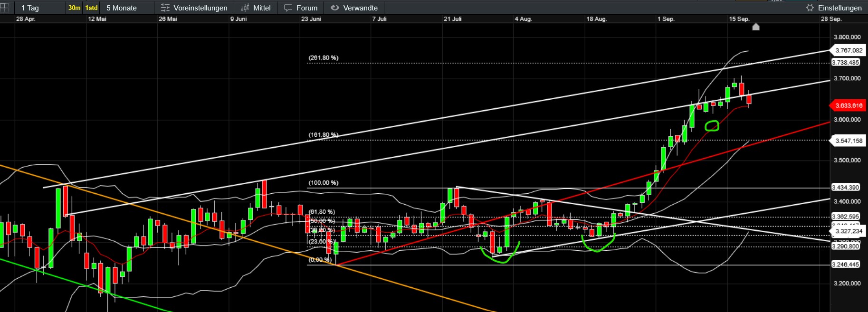Click the 21 Juli date label

pos(452,19)
